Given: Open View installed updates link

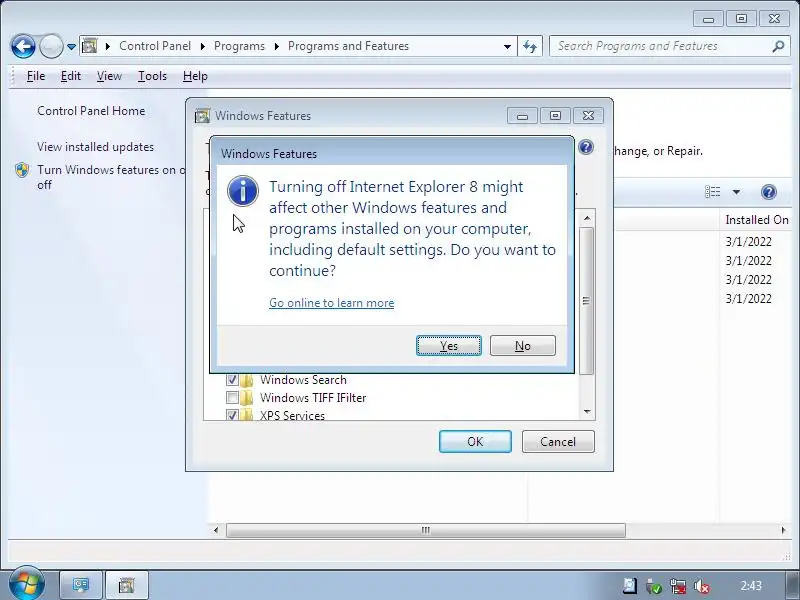Looking at the screenshot, I should (x=95, y=147).
